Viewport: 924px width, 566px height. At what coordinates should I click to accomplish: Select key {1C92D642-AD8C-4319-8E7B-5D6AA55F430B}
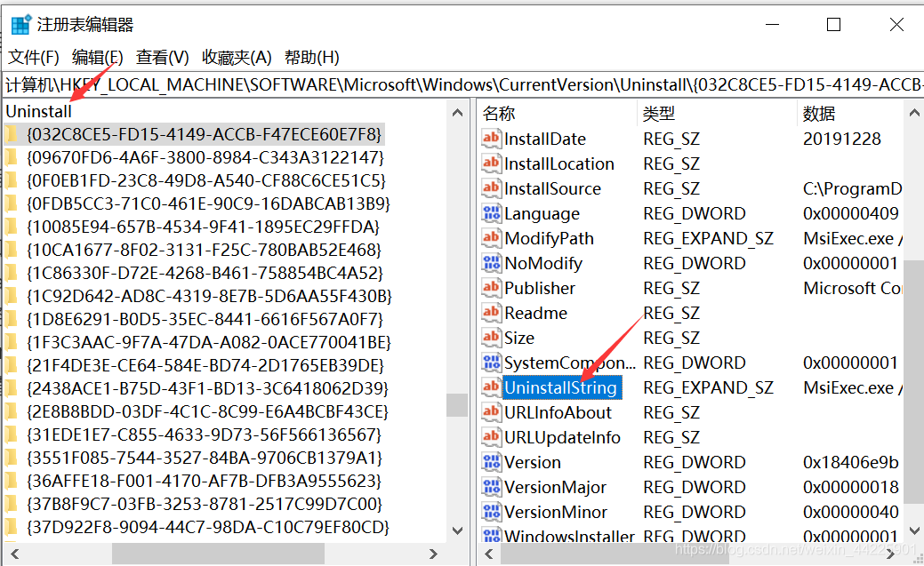(x=209, y=296)
